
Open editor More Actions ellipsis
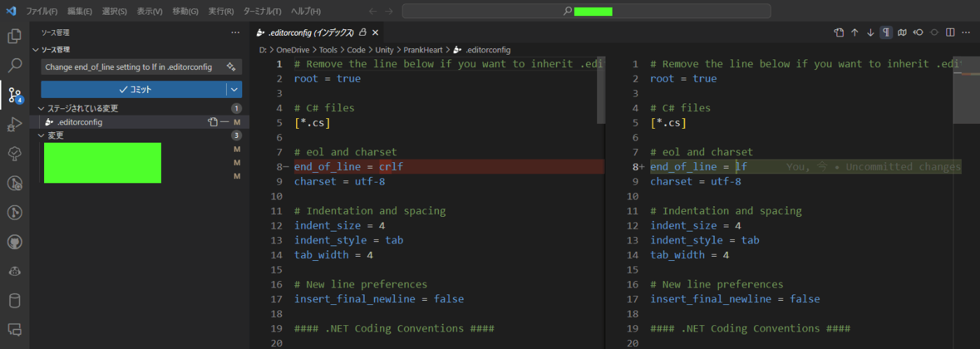tap(966, 32)
